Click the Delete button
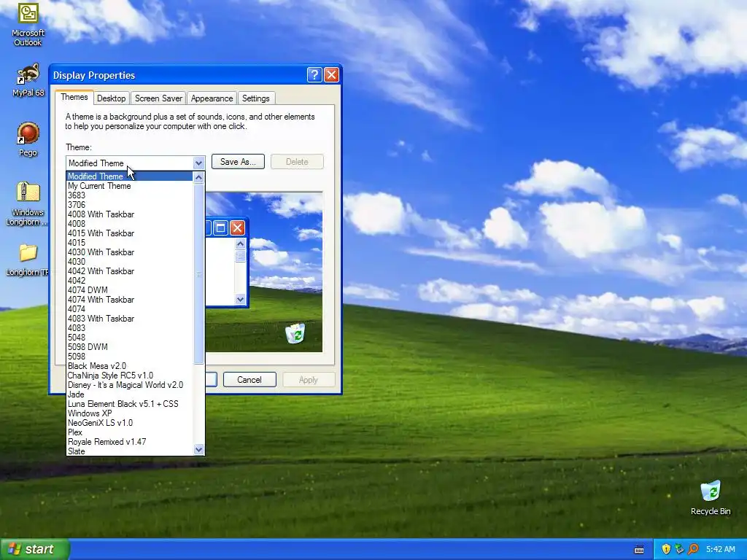The width and height of the screenshot is (747, 560). coord(297,162)
